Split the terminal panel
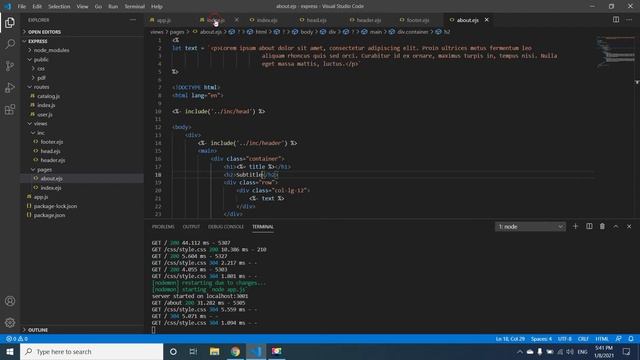 point(589,226)
